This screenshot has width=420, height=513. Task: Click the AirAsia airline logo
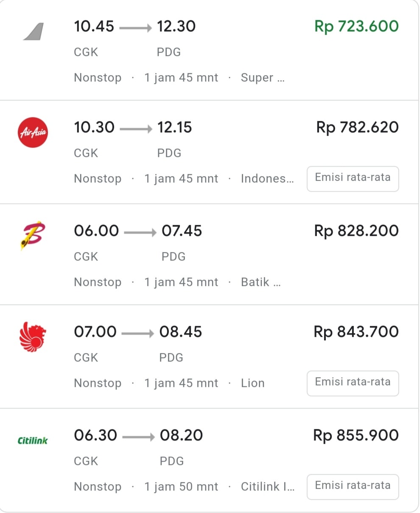coord(33,132)
